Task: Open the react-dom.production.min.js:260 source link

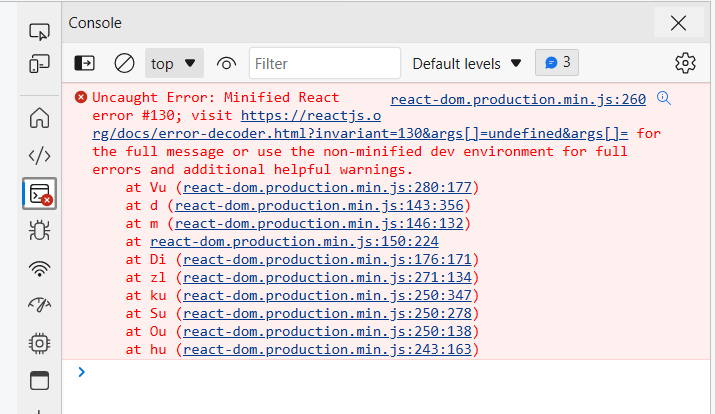Action: click(x=518, y=99)
